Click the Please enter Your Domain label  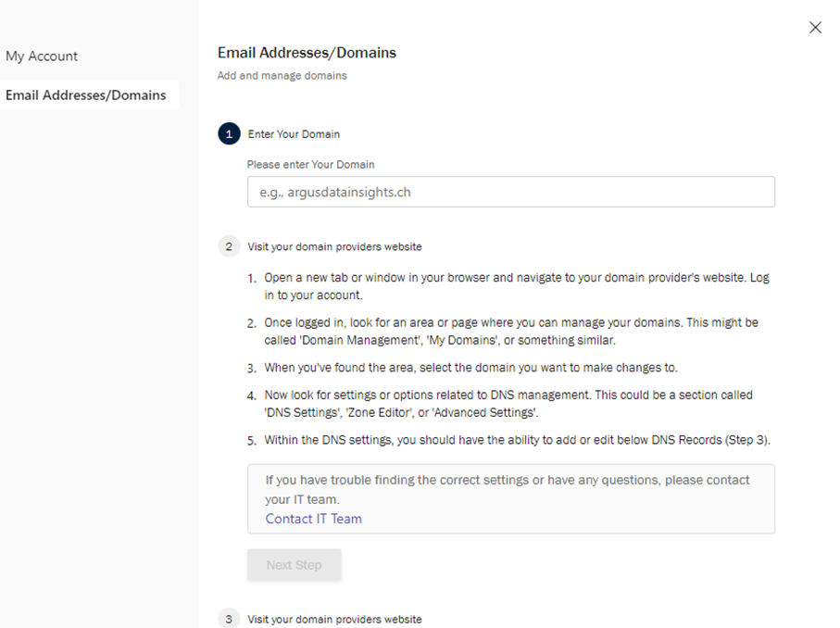pyautogui.click(x=310, y=165)
